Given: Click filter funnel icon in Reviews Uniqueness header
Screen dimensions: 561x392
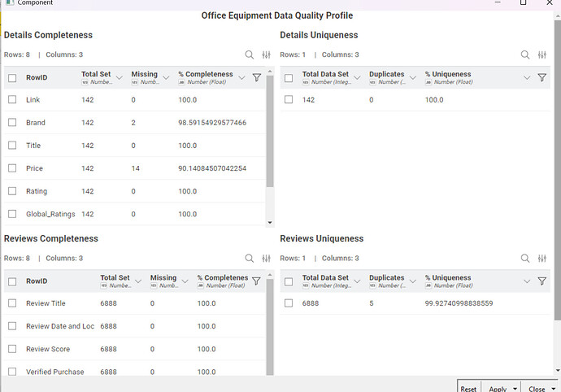Looking at the screenshot, I should tap(541, 281).
